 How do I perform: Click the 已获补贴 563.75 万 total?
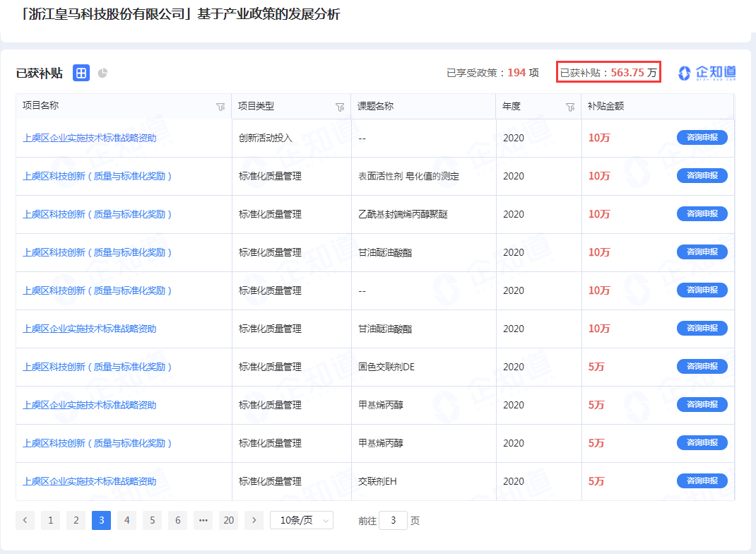click(608, 73)
